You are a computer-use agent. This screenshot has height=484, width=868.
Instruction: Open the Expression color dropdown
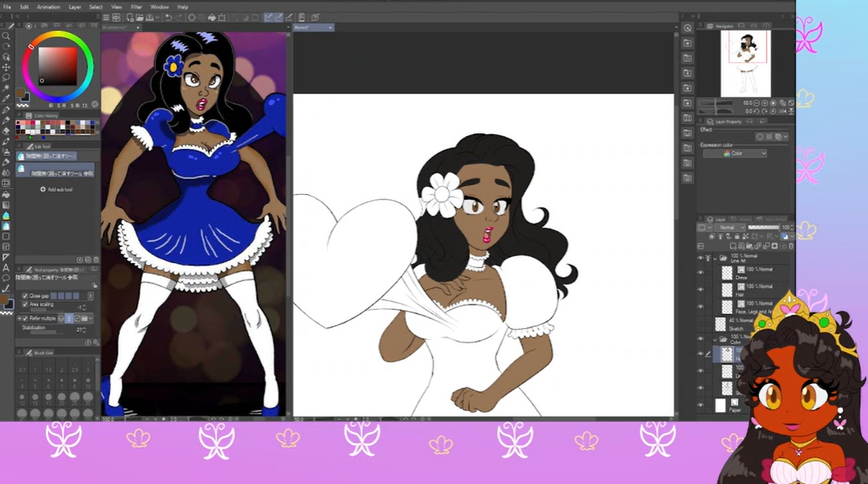[x=735, y=153]
